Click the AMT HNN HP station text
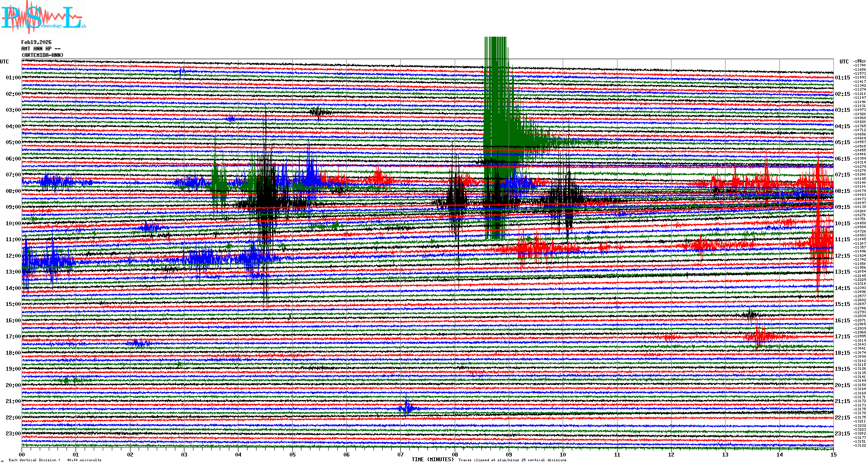868x466 pixels. 37,49
